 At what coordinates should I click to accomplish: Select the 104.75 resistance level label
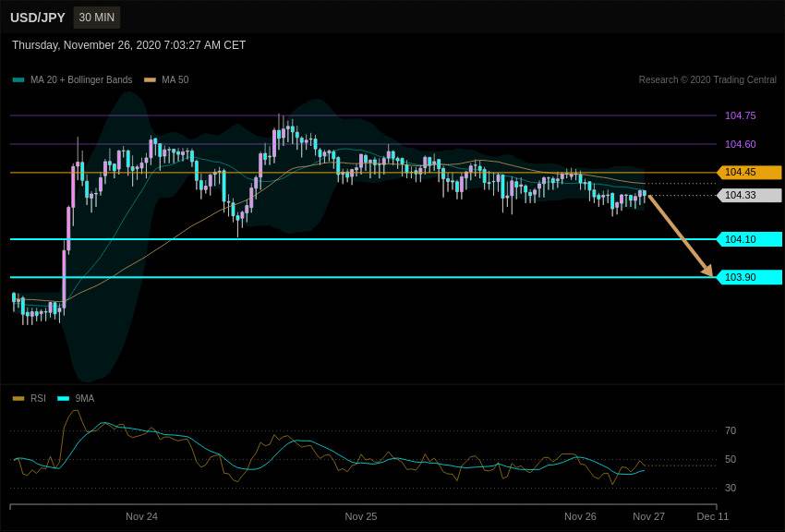(740, 115)
